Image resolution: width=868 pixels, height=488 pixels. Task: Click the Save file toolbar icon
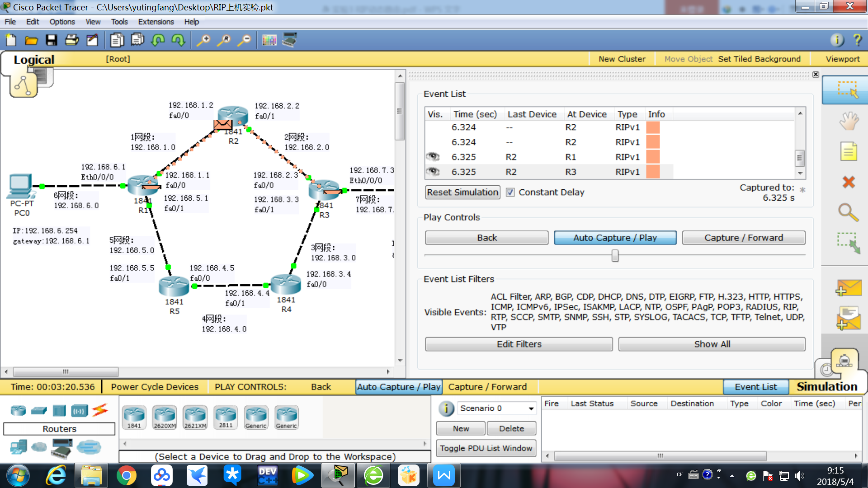(52, 40)
